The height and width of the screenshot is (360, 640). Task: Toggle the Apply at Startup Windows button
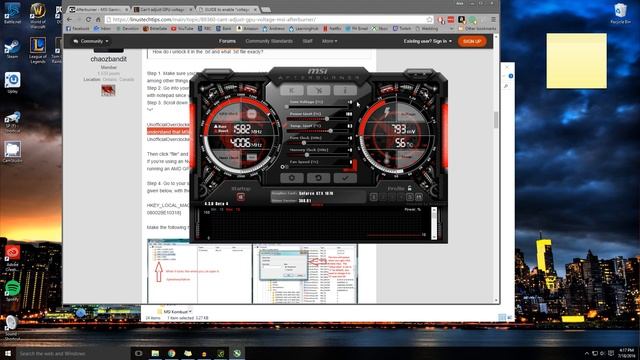pyautogui.click(x=240, y=197)
